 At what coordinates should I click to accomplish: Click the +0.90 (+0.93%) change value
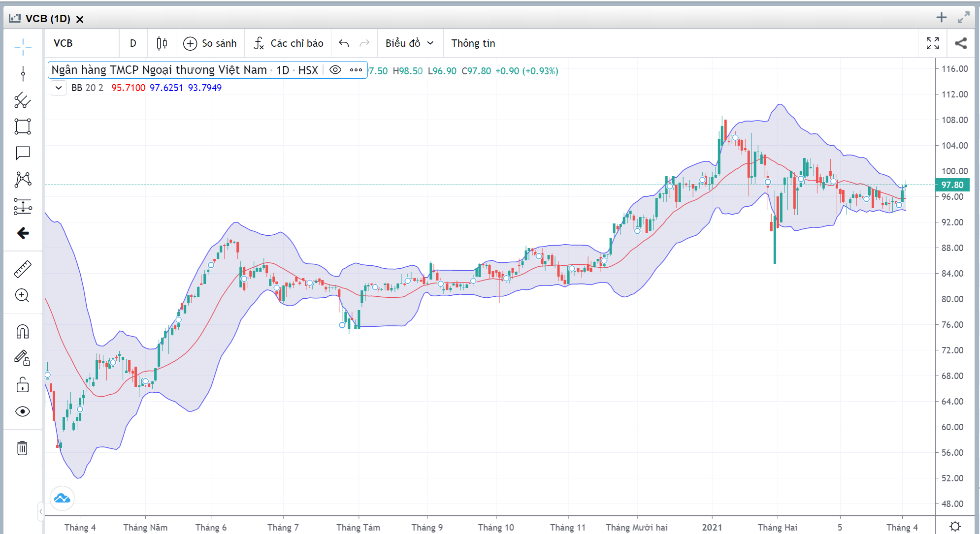(x=526, y=71)
